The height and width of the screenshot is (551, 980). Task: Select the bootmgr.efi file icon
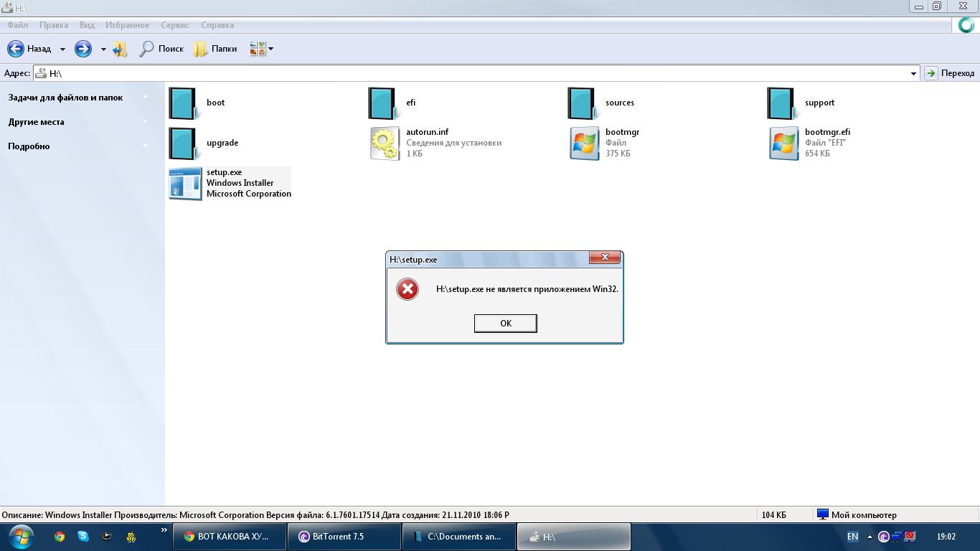pyautogui.click(x=783, y=143)
